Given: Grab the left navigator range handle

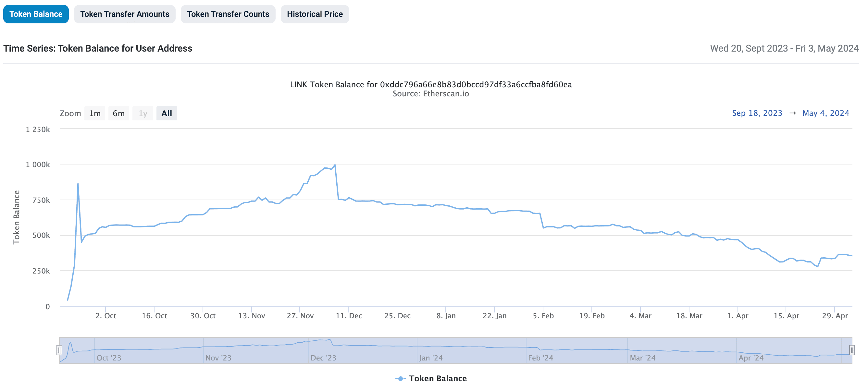Looking at the screenshot, I should [59, 350].
